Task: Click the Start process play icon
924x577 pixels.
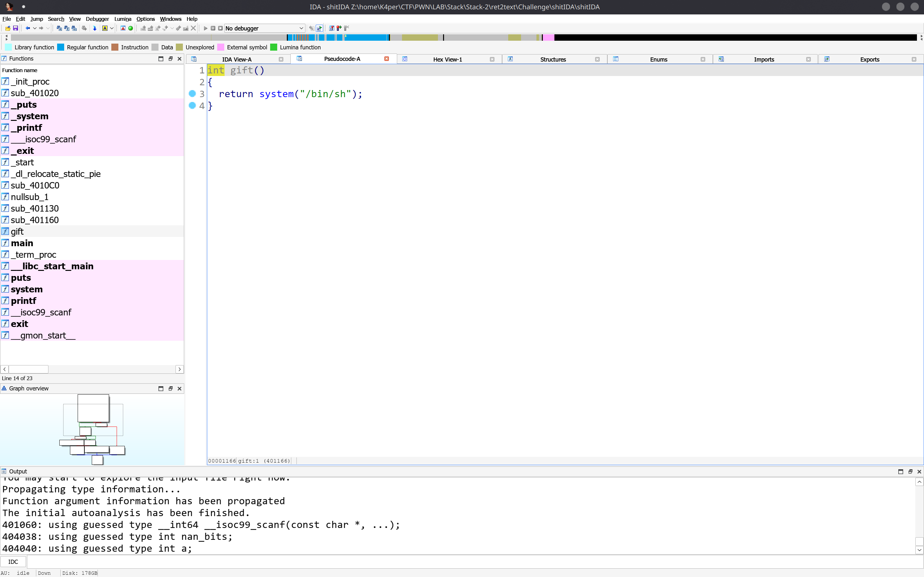Action: point(205,28)
